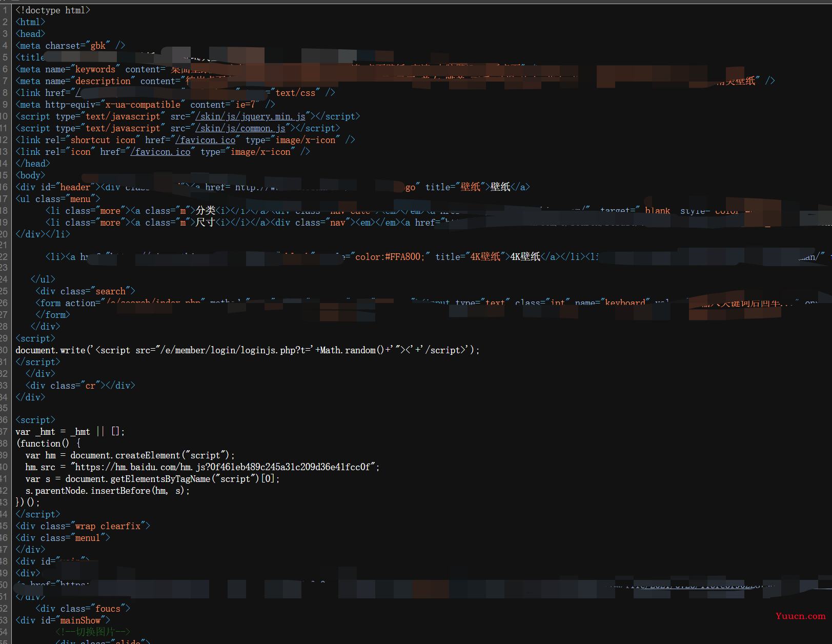Click the x-ua-compatible meta tag text
Image resolution: width=832 pixels, height=644 pixels.
point(146,105)
